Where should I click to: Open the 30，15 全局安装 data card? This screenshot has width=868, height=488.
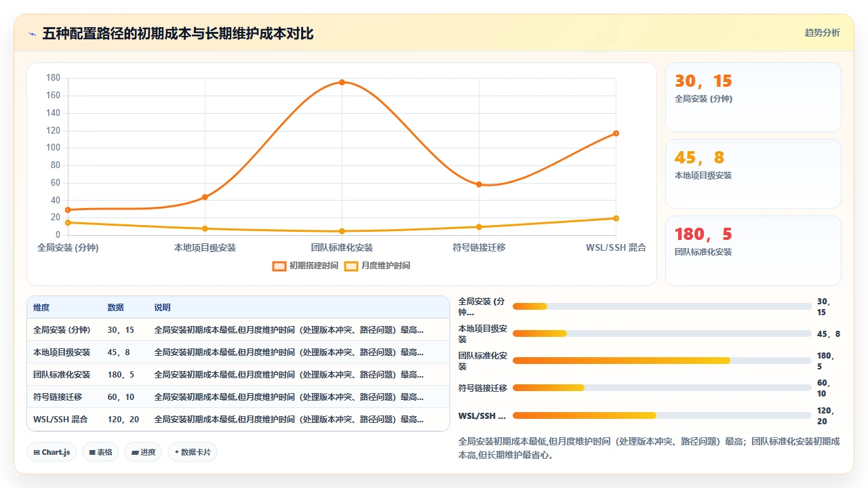(753, 97)
